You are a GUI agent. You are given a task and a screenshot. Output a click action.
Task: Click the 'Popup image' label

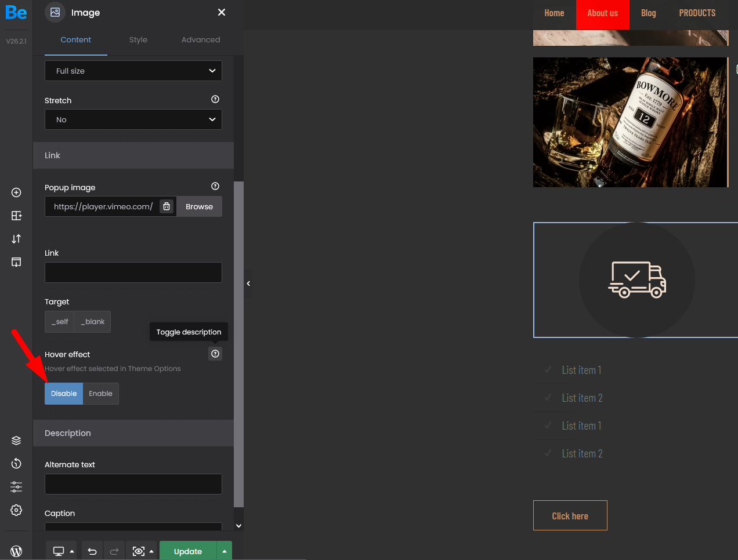click(70, 187)
